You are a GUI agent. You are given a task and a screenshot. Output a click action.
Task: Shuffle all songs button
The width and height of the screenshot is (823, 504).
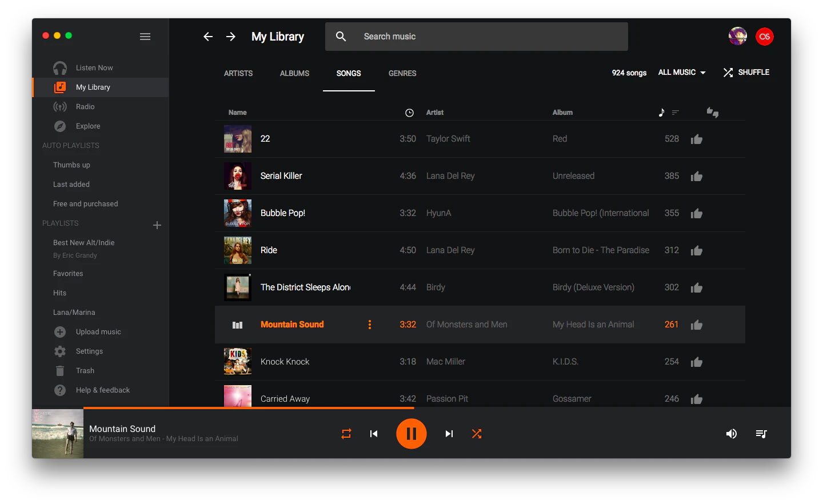(746, 73)
